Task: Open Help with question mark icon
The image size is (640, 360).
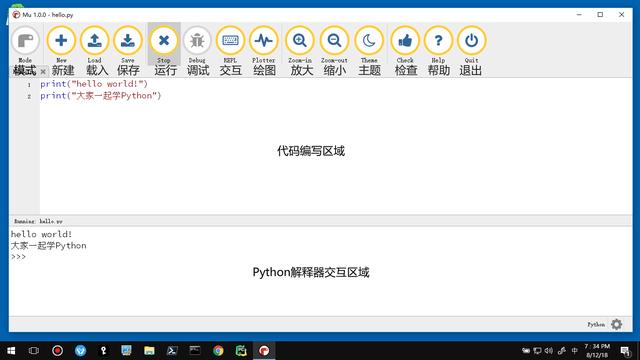Action: 438,41
